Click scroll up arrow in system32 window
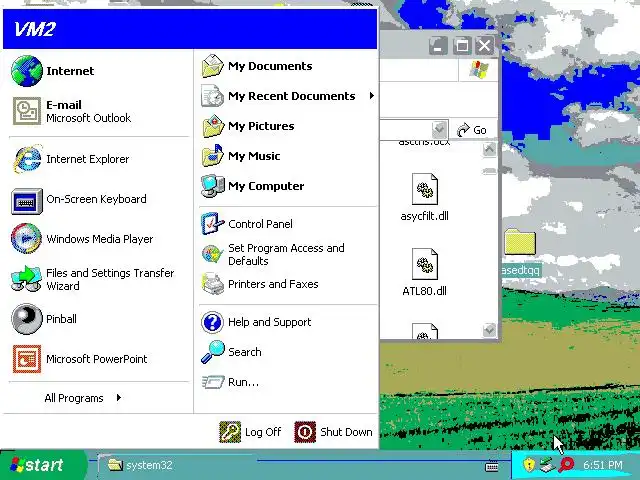This screenshot has width=640, height=480. click(x=489, y=150)
